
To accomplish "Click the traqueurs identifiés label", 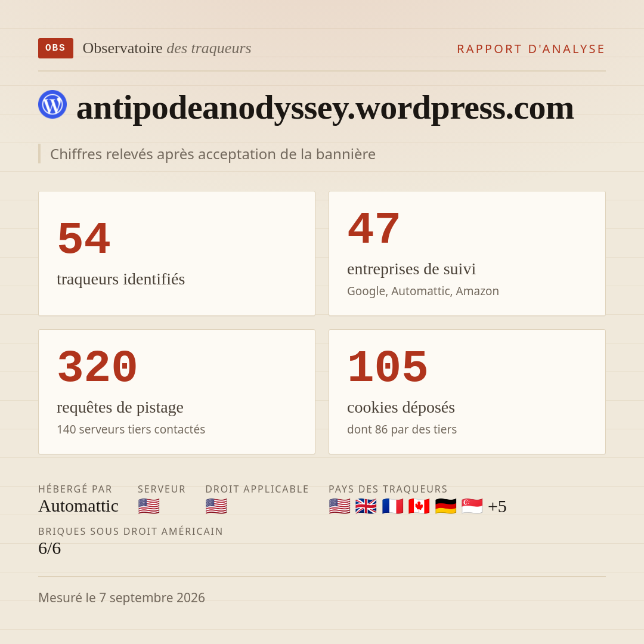I will (x=120, y=279).
